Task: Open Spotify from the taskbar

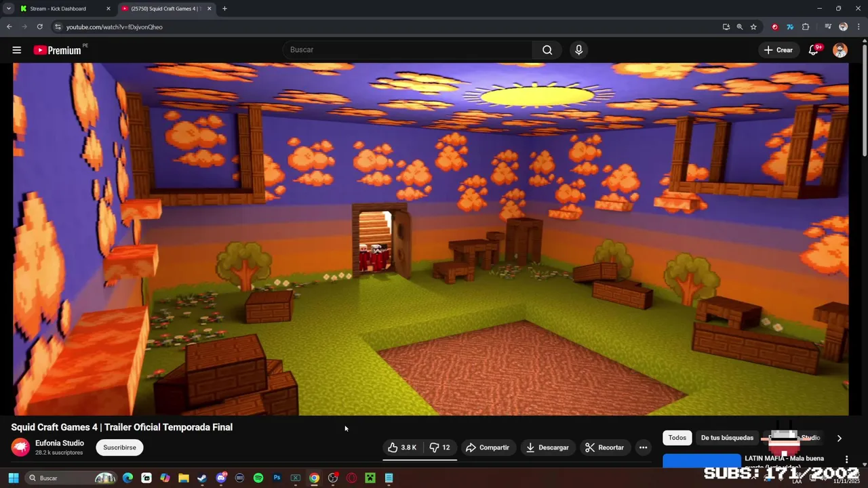Action: 258,479
